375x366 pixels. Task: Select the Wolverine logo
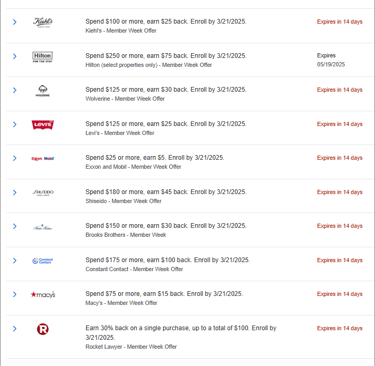[43, 90]
